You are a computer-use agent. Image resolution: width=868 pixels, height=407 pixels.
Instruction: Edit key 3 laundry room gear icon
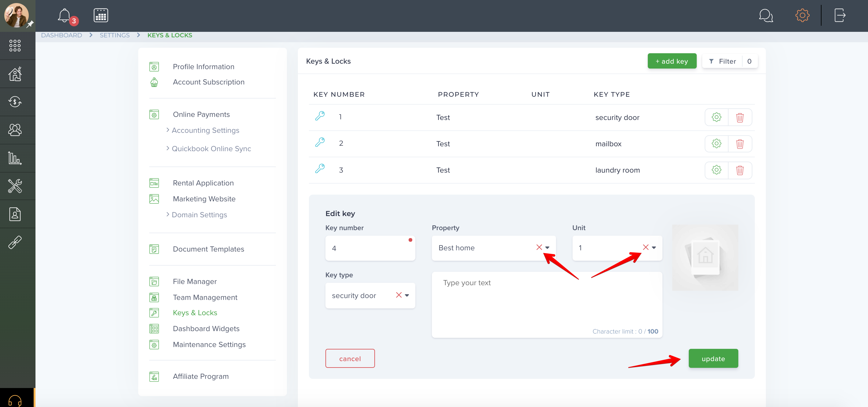[716, 170]
